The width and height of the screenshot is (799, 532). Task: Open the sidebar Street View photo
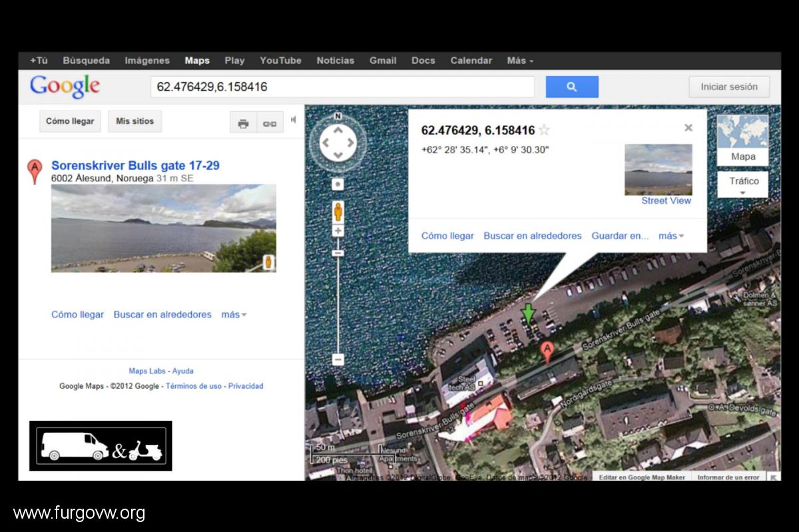(164, 228)
